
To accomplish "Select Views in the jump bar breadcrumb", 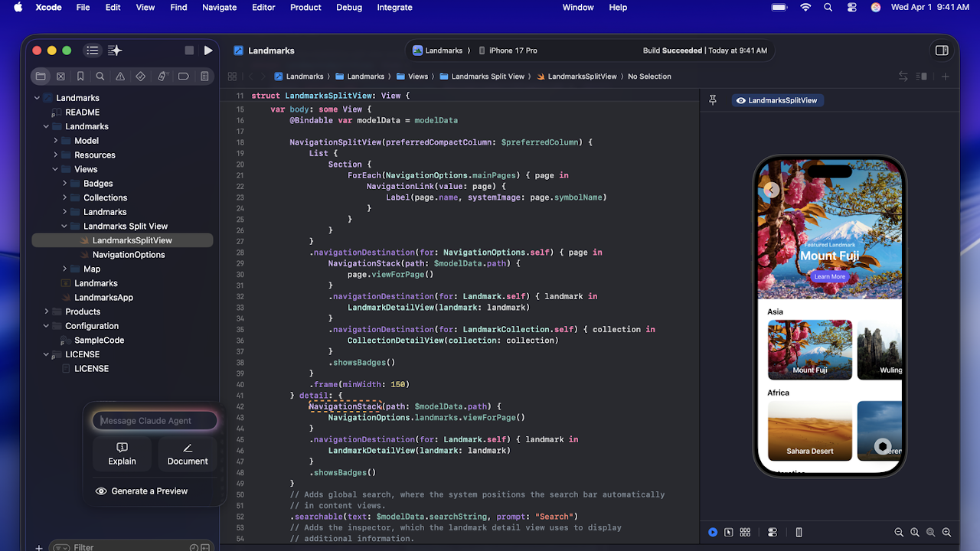I will pyautogui.click(x=413, y=77).
